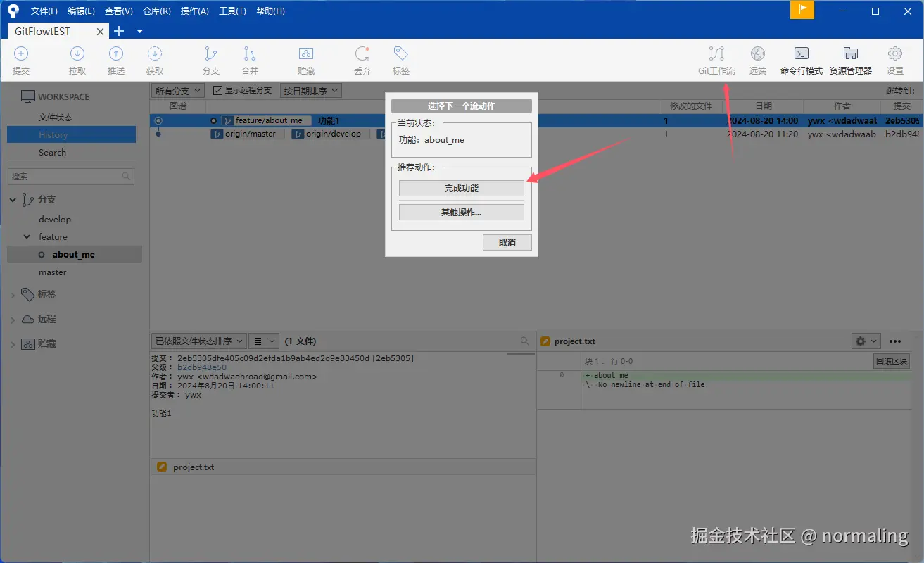The height and width of the screenshot is (563, 924).
Task: Click the 作者 column header
Action: pos(842,106)
